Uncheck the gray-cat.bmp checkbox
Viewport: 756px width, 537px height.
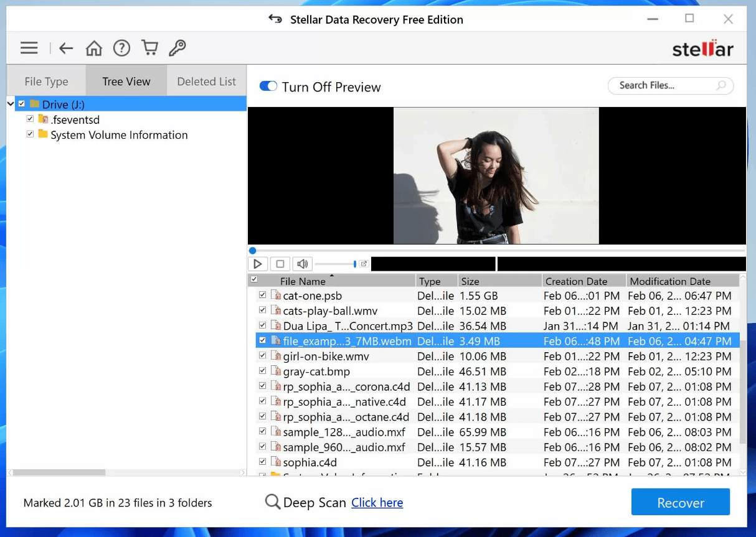pyautogui.click(x=262, y=371)
